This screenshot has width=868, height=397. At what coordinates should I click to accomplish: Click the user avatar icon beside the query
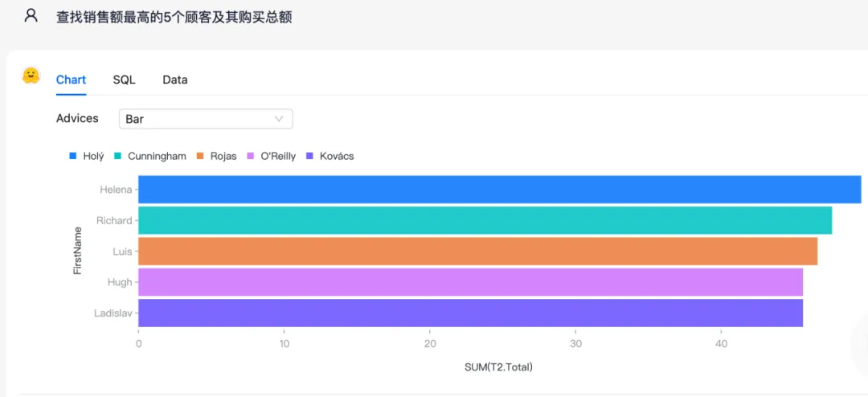pos(31,15)
